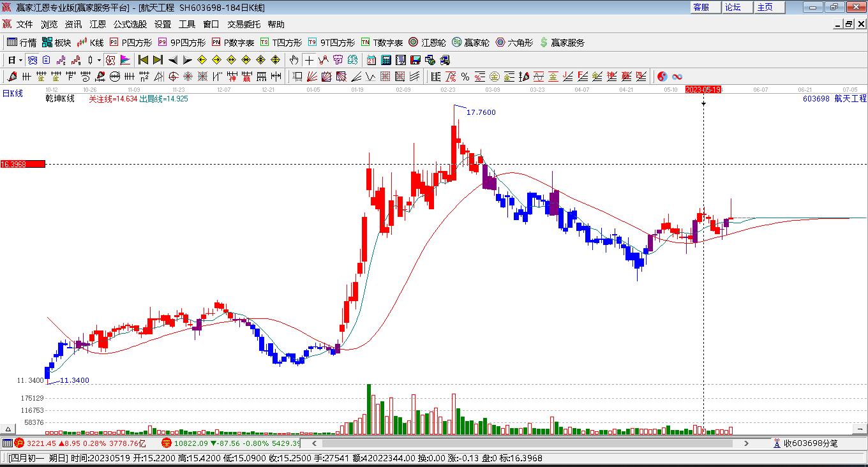Jump to first bar icon
The height and width of the screenshot is (467, 868).
tap(144, 60)
